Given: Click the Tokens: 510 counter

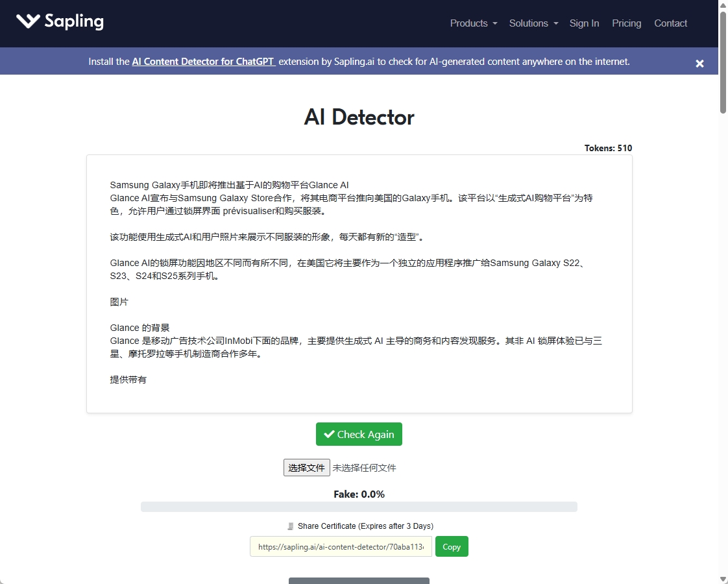Looking at the screenshot, I should point(608,148).
